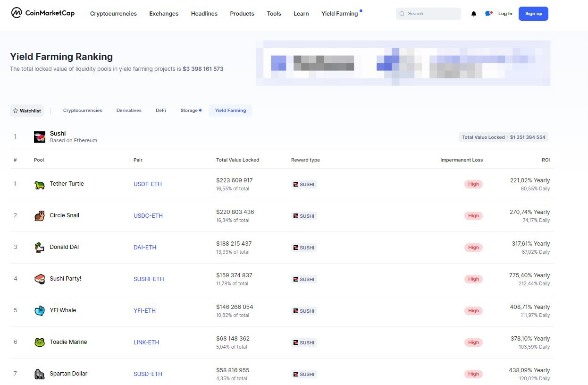Click the Donald DAI duck icon
Image resolution: width=588 pixels, height=385 pixels.
40,248
